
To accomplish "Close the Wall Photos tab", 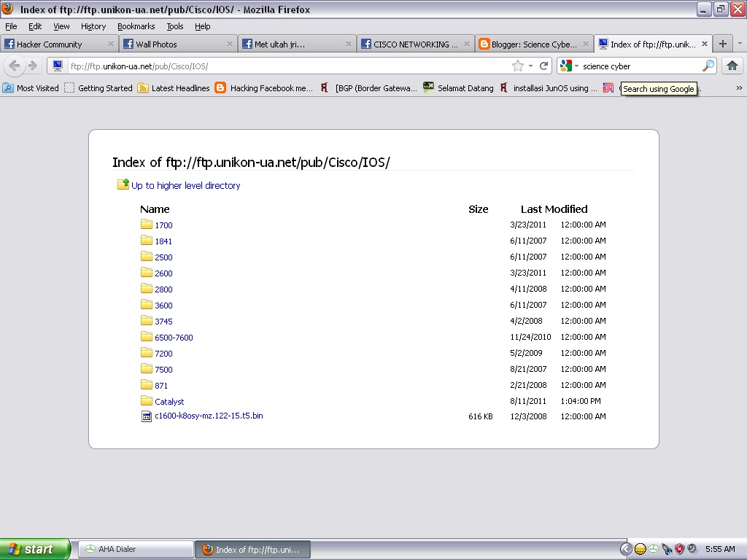I will (229, 44).
